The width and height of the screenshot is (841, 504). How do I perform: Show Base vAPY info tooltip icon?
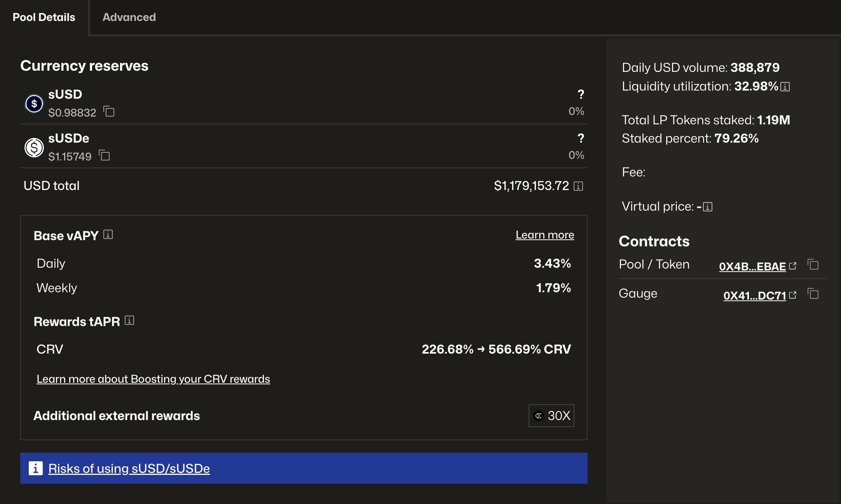(x=108, y=235)
